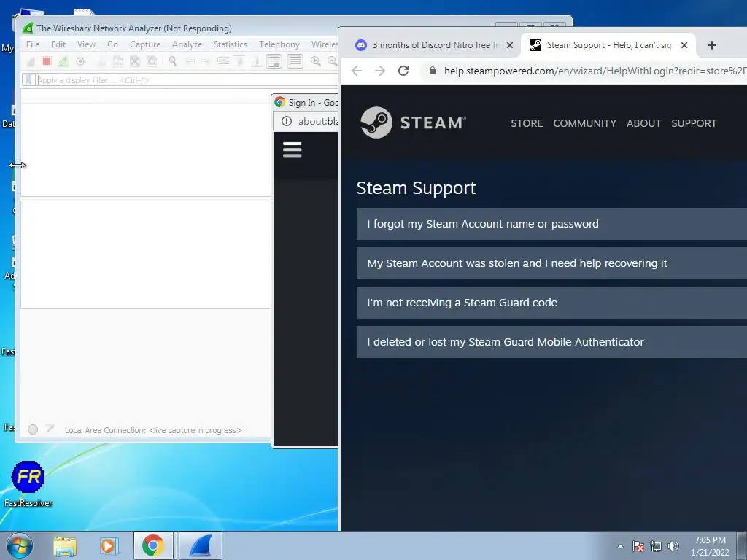The width and height of the screenshot is (747, 560).
Task: Toggle Wireshark auto-scroll live capture icon
Action: point(274,61)
